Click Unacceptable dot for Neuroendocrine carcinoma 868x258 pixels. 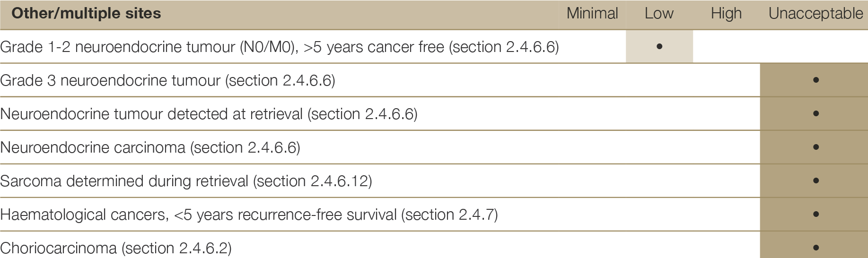(x=815, y=147)
